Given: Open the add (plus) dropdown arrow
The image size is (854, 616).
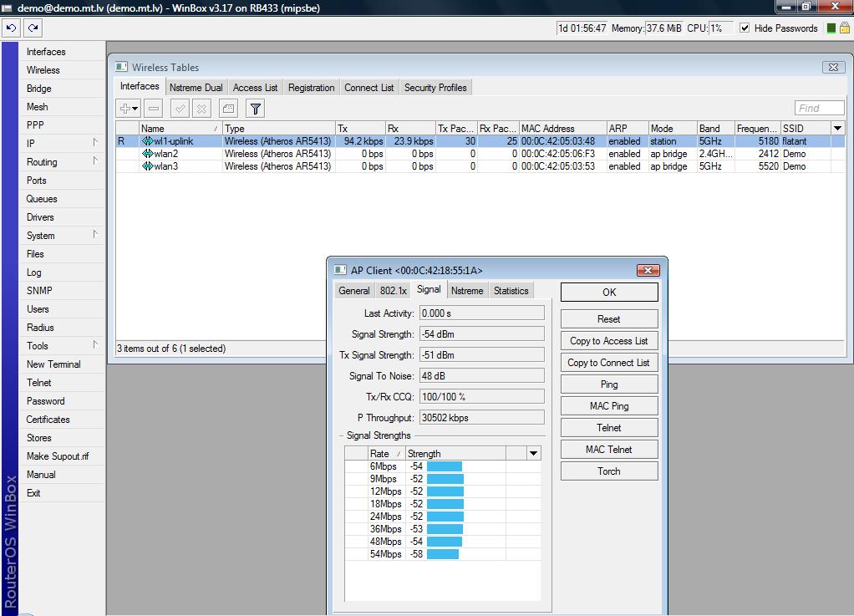Looking at the screenshot, I should [135, 109].
